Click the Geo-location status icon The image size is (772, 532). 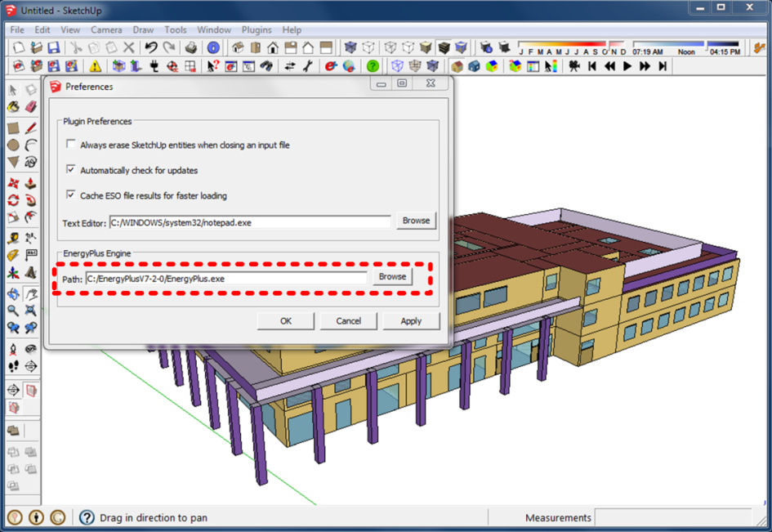click(16, 517)
